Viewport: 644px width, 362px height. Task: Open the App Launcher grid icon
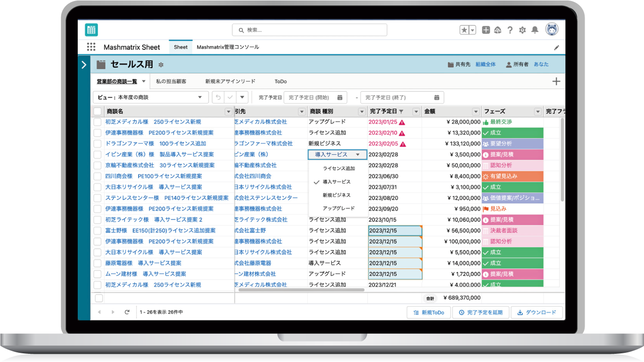tap(91, 46)
